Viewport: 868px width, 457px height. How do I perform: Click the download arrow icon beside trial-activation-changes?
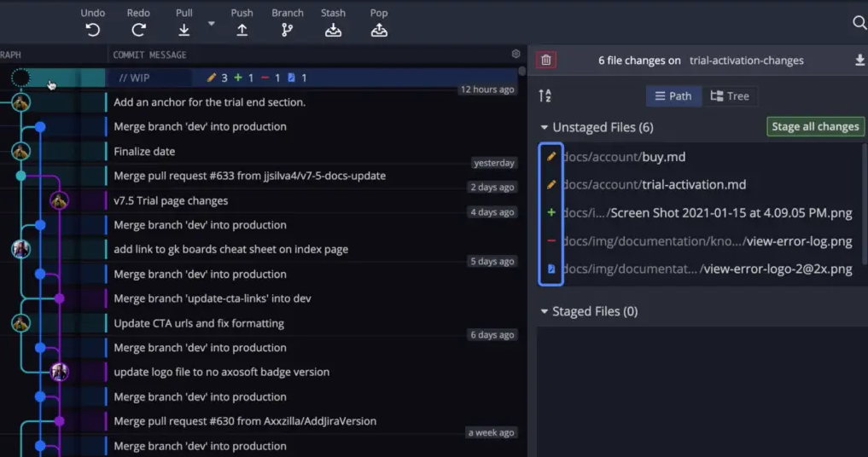(x=859, y=60)
